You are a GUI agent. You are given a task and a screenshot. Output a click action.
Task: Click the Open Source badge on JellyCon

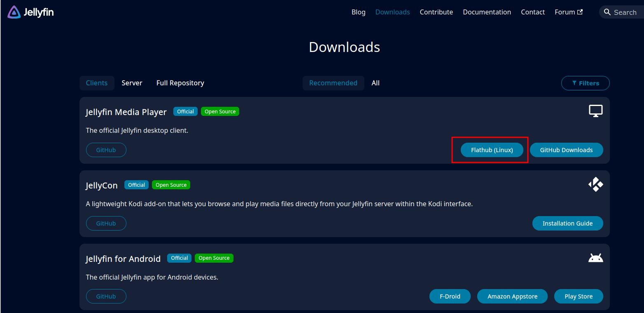pyautogui.click(x=171, y=185)
